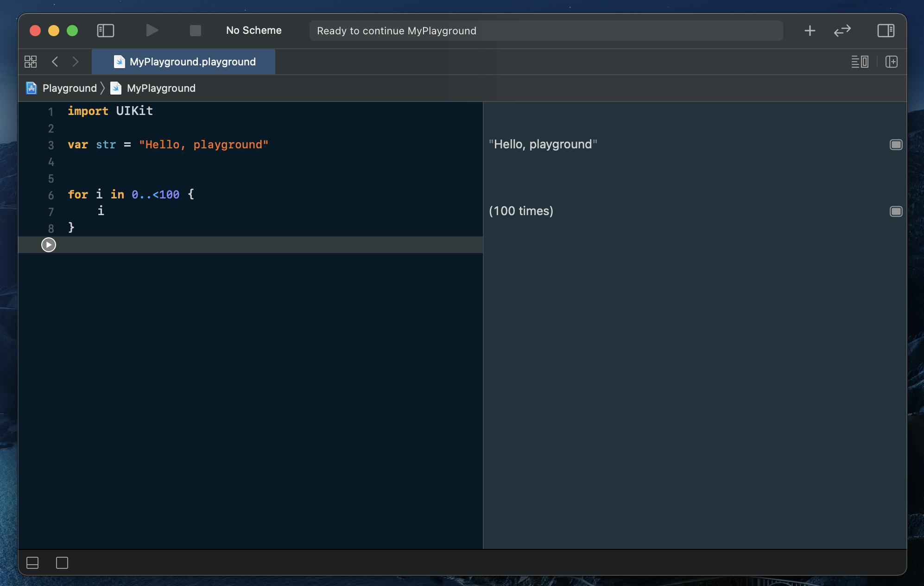Open editor options lines icon
The image size is (924, 586).
pos(860,62)
